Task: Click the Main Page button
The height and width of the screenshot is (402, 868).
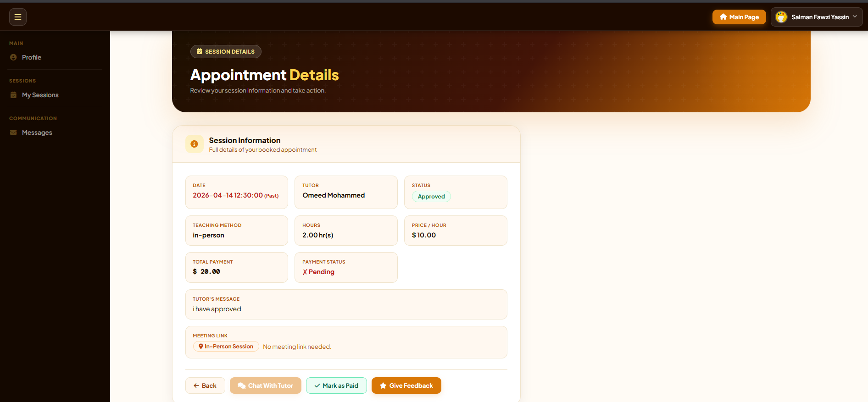Action: click(x=739, y=17)
